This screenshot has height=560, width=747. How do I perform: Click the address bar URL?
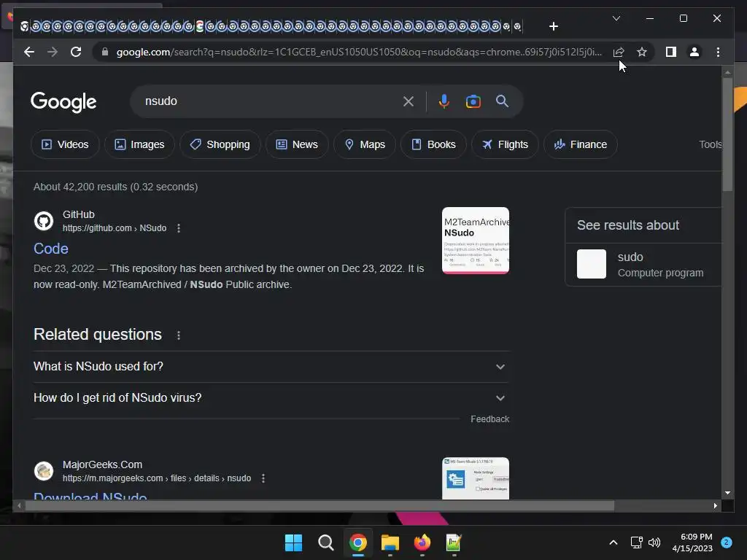tap(359, 52)
